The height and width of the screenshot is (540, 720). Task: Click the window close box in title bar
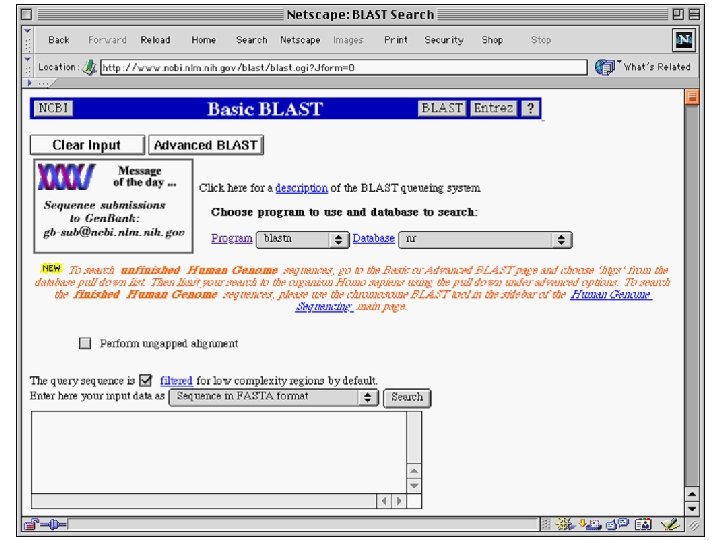point(27,14)
